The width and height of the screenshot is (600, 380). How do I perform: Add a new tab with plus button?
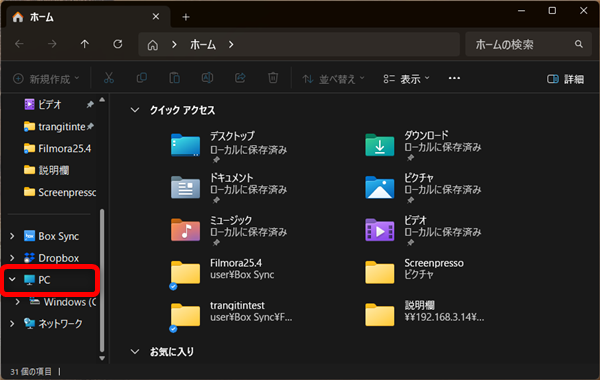point(186,17)
